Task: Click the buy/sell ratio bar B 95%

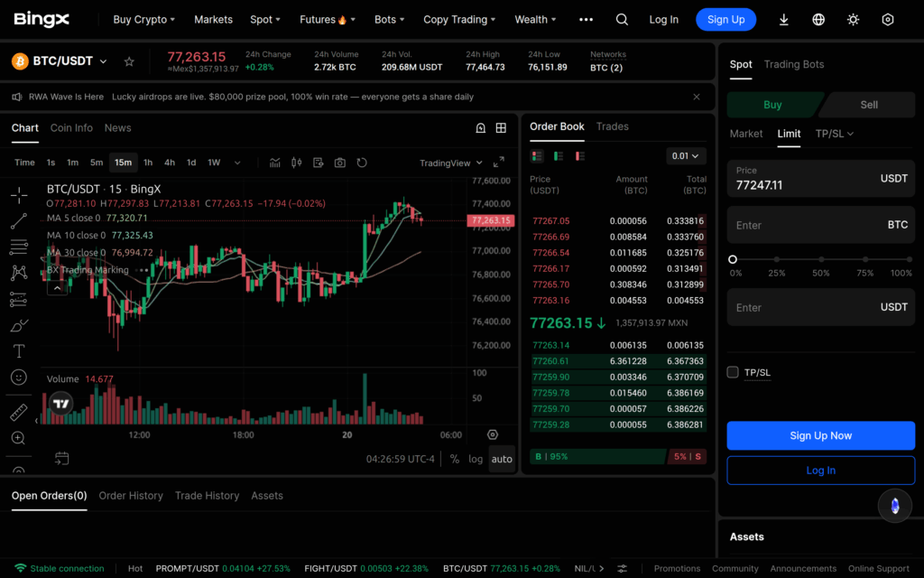Action: (597, 456)
